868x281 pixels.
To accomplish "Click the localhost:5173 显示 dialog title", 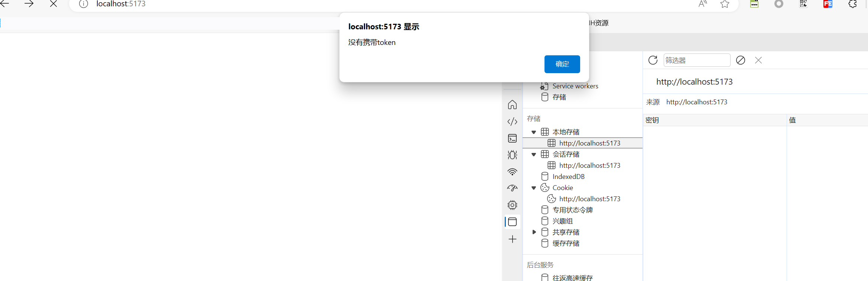I will click(384, 27).
